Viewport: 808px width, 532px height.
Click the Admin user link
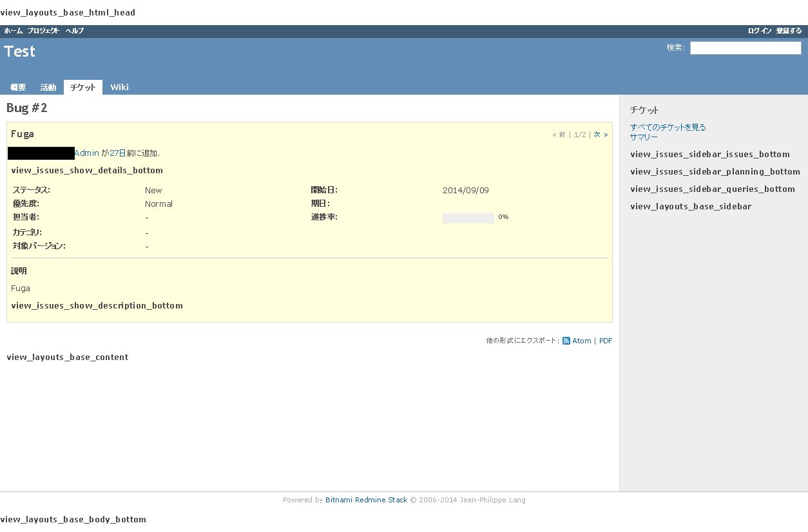(86, 153)
